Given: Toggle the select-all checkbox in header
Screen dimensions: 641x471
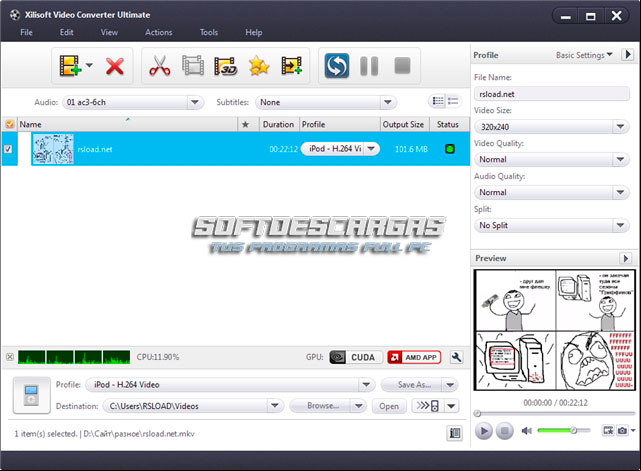Looking at the screenshot, I should coord(9,124).
